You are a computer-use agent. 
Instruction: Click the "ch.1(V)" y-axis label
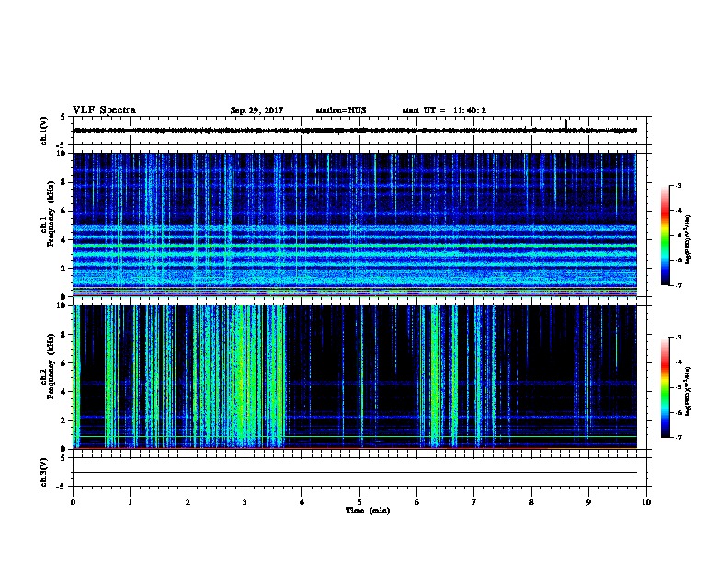coord(44,131)
